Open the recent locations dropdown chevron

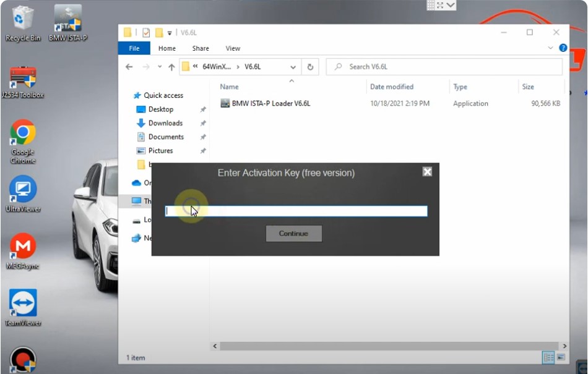click(159, 67)
